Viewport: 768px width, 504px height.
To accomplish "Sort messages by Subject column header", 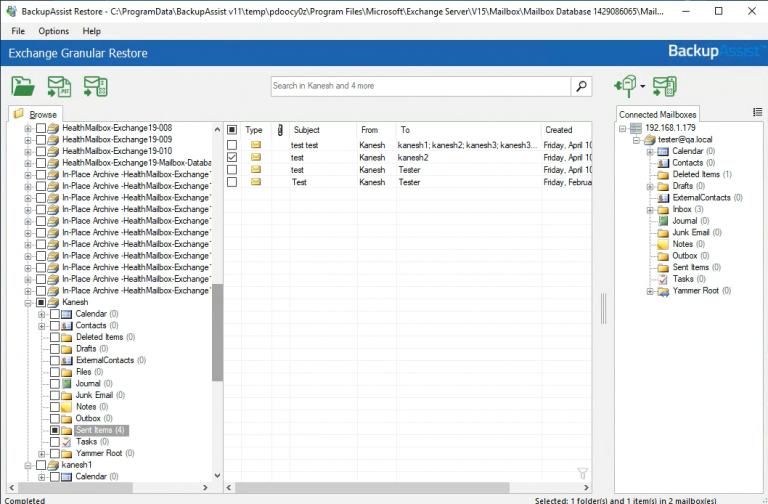I will pyautogui.click(x=308, y=130).
